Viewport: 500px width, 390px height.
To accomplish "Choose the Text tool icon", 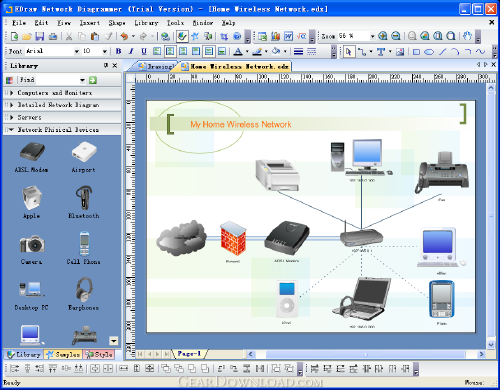I will point(381,52).
